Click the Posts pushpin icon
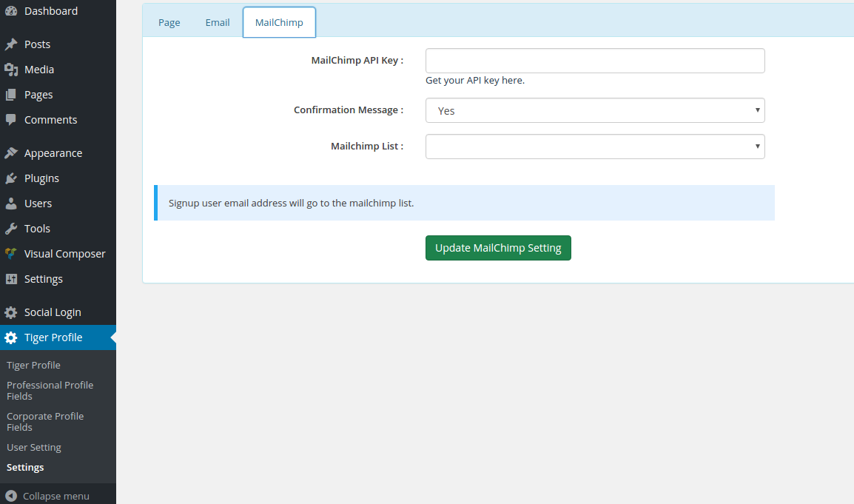Viewport: 854px width, 504px height. coord(11,44)
